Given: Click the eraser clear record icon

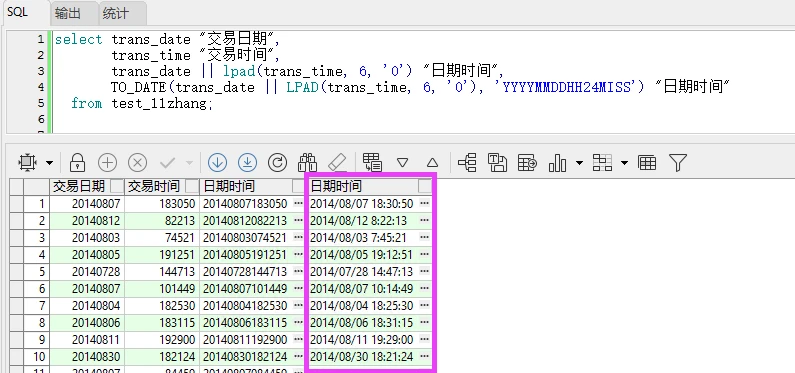Looking at the screenshot, I should [337, 163].
